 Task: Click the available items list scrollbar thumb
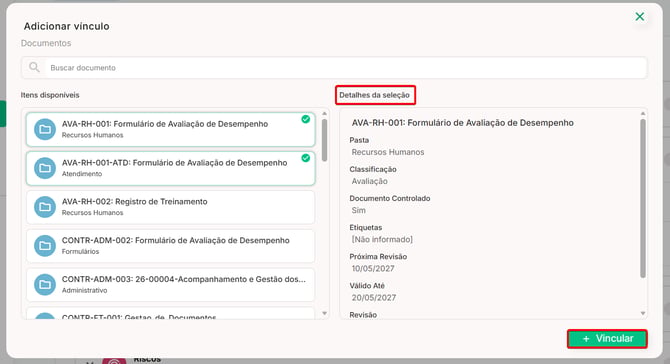tap(324, 140)
